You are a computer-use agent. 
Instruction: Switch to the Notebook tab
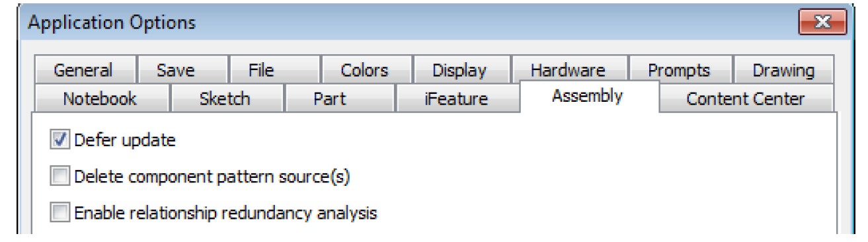[x=100, y=99]
